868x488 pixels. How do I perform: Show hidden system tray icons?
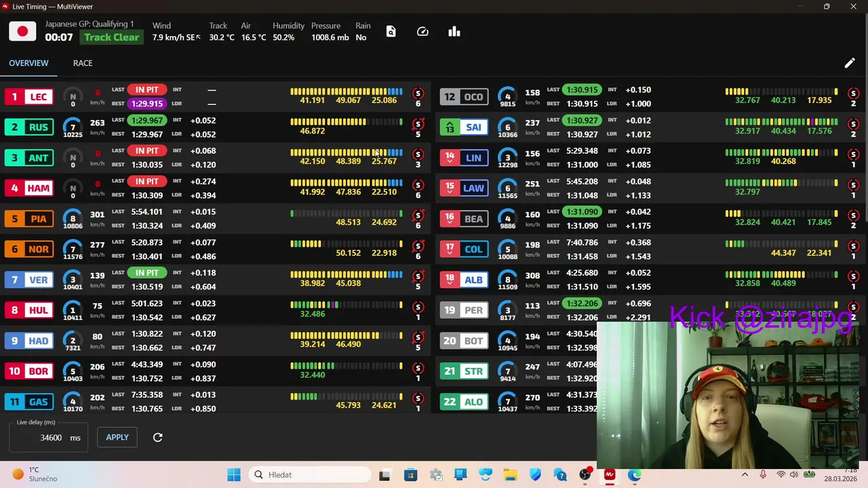(x=745, y=474)
